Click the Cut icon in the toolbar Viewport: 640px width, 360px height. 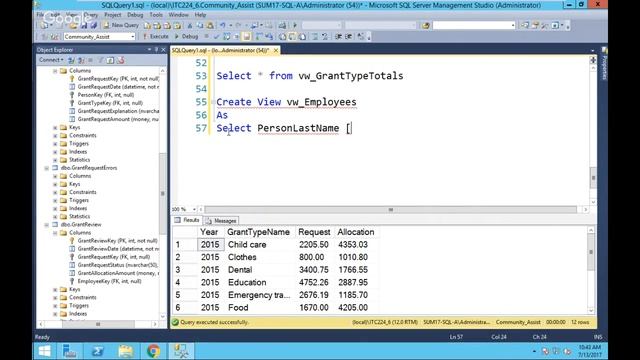pyautogui.click(x=190, y=25)
